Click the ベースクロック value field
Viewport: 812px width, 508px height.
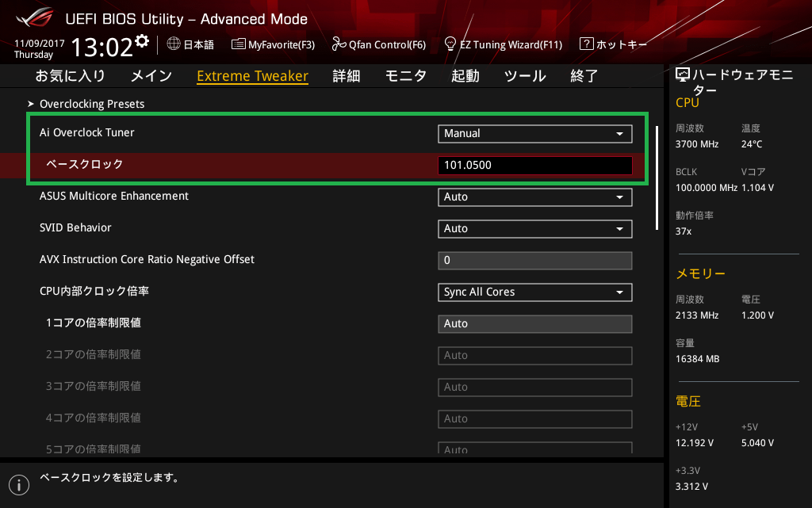tap(535, 166)
